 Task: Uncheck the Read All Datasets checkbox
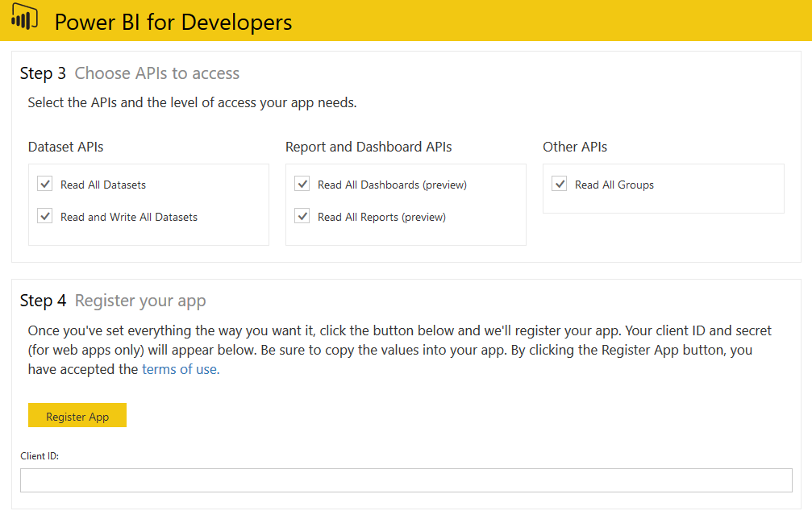pos(45,185)
